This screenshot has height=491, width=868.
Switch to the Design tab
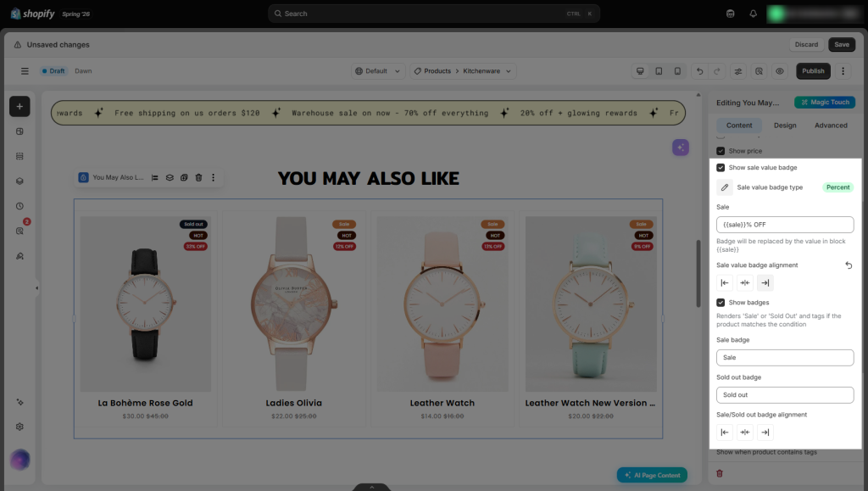point(784,126)
